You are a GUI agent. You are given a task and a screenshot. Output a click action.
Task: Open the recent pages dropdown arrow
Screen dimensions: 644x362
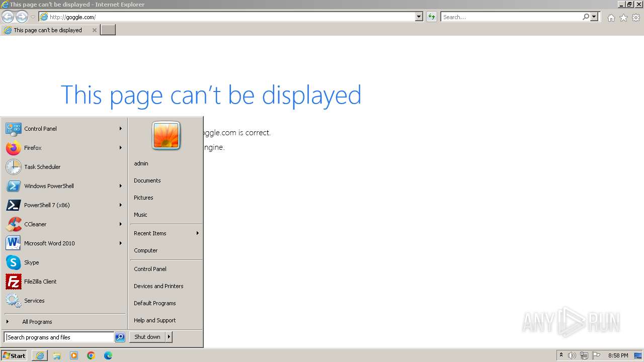[x=33, y=17]
